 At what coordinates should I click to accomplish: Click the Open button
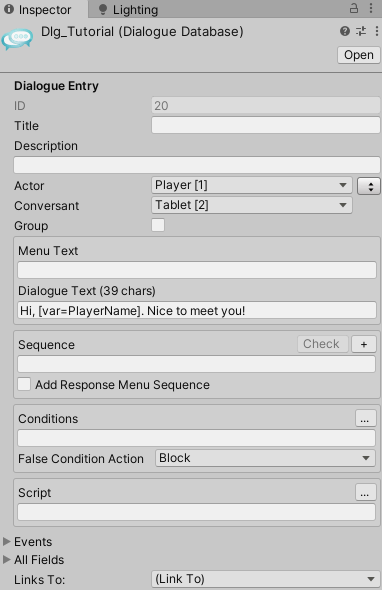click(359, 55)
